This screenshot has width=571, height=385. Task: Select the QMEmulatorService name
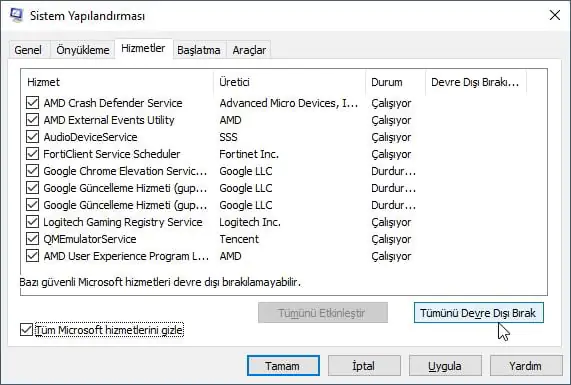tap(90, 239)
